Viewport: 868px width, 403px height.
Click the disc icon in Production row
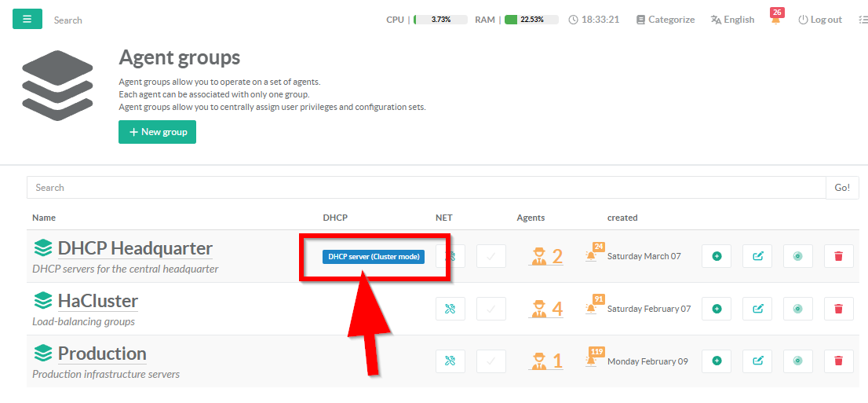point(797,361)
